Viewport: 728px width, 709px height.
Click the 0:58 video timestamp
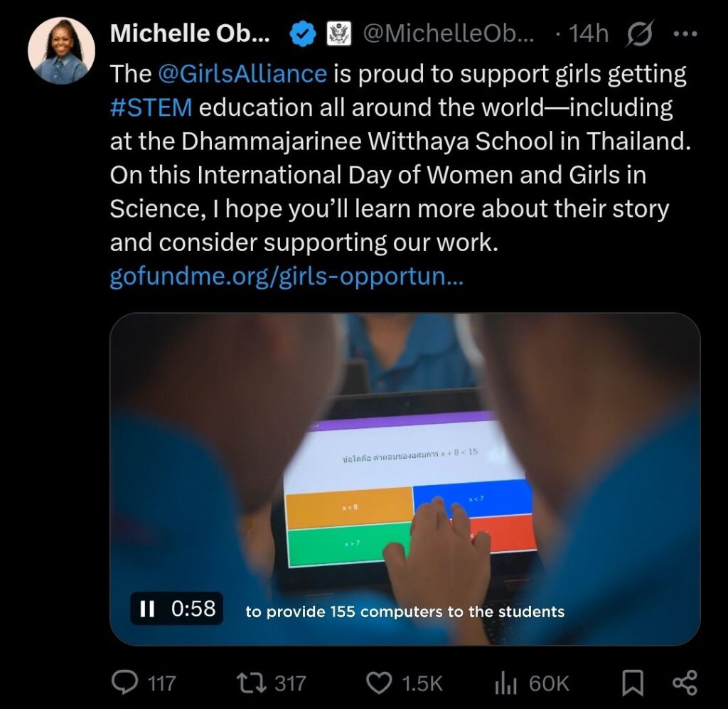(193, 609)
